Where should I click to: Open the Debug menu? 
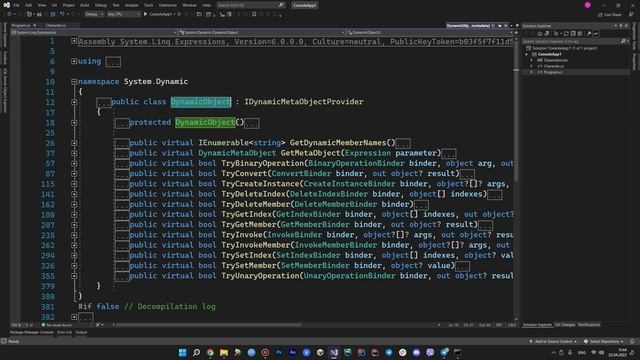pos(100,5)
